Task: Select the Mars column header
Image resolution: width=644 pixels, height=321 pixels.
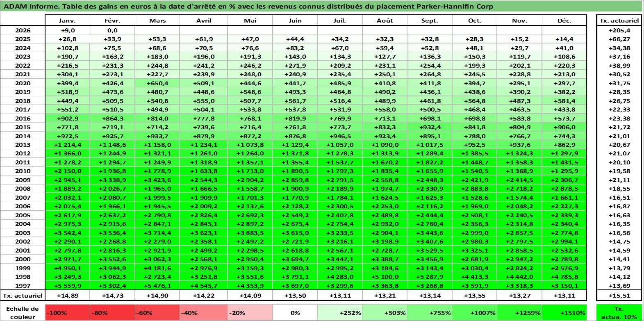Action: click(x=157, y=20)
